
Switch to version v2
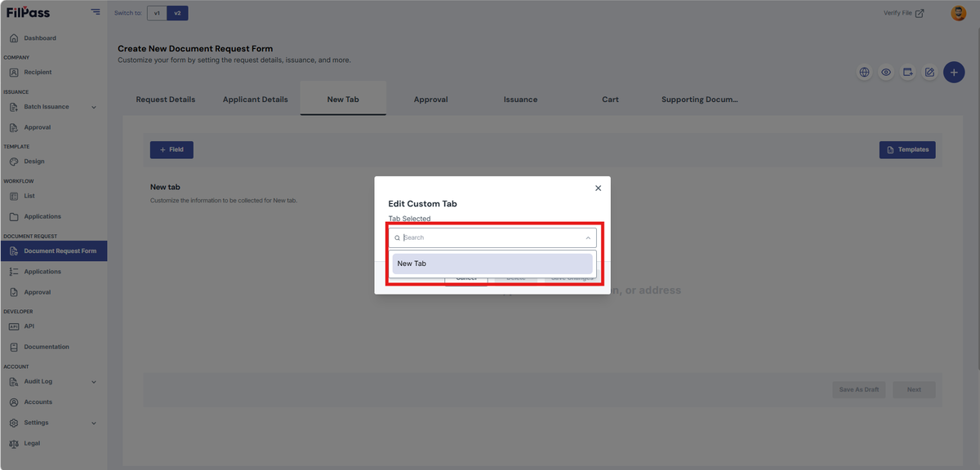coord(177,13)
